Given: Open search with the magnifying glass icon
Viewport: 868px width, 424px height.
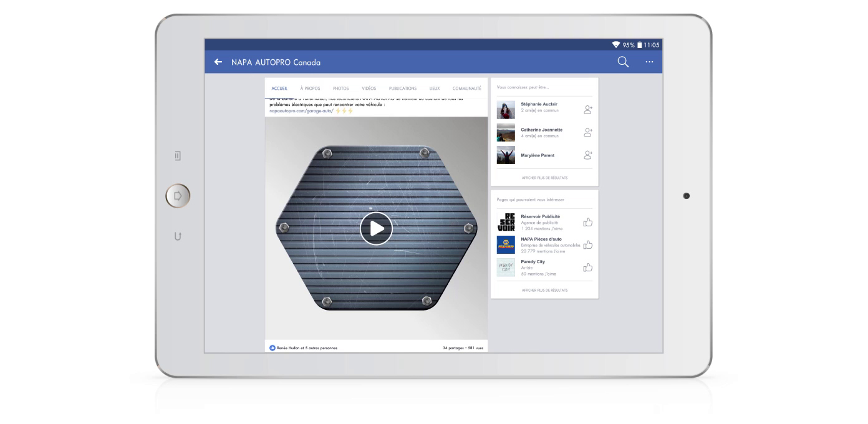Looking at the screenshot, I should pyautogui.click(x=622, y=62).
